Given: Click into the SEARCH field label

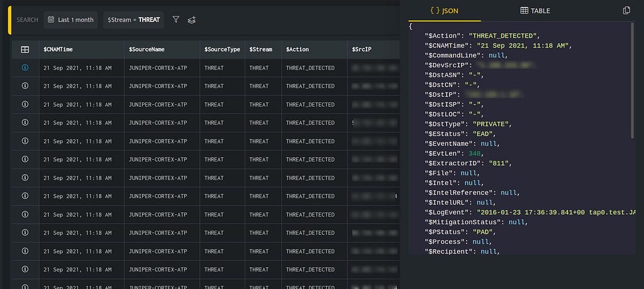Looking at the screenshot, I should coord(28,19).
